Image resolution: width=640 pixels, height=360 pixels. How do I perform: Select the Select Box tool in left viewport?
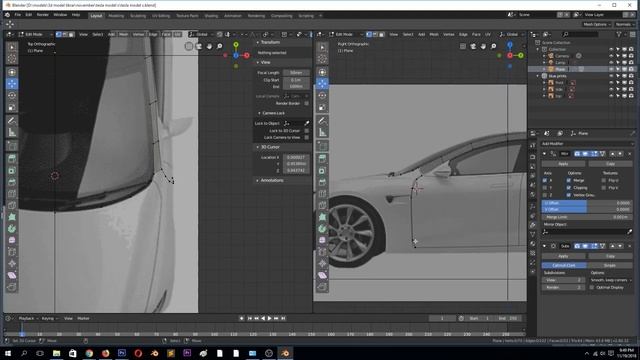(x=12, y=47)
